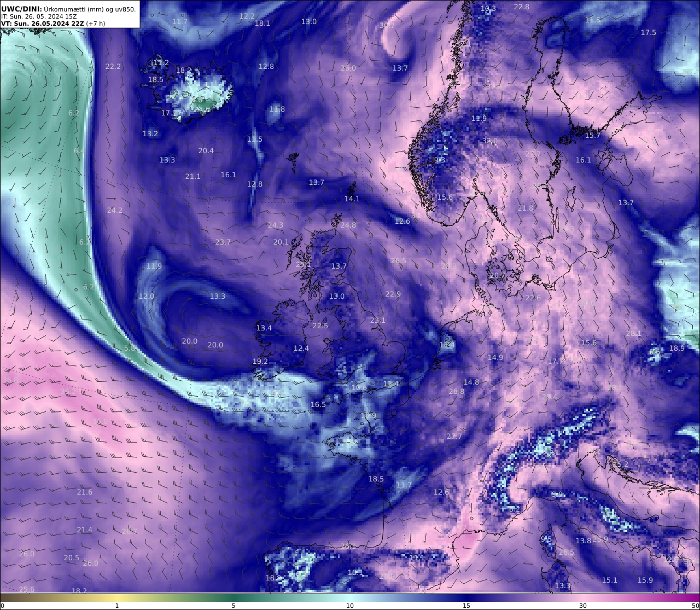Click the map value '14.9'

[x=495, y=358]
